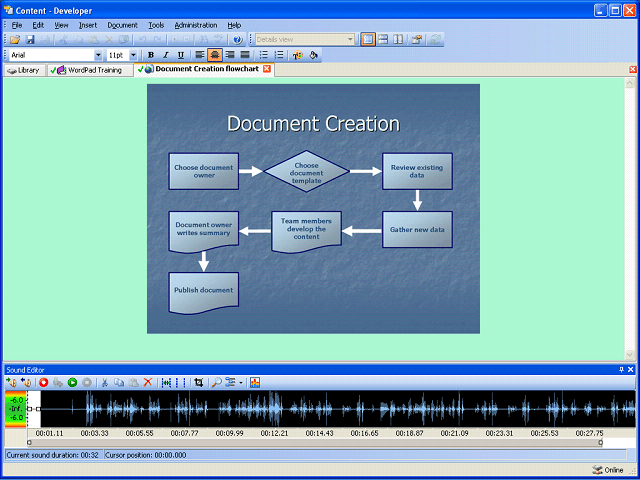Viewport: 640px width, 480px height.
Task: Open the Administration menu
Action: (195, 24)
